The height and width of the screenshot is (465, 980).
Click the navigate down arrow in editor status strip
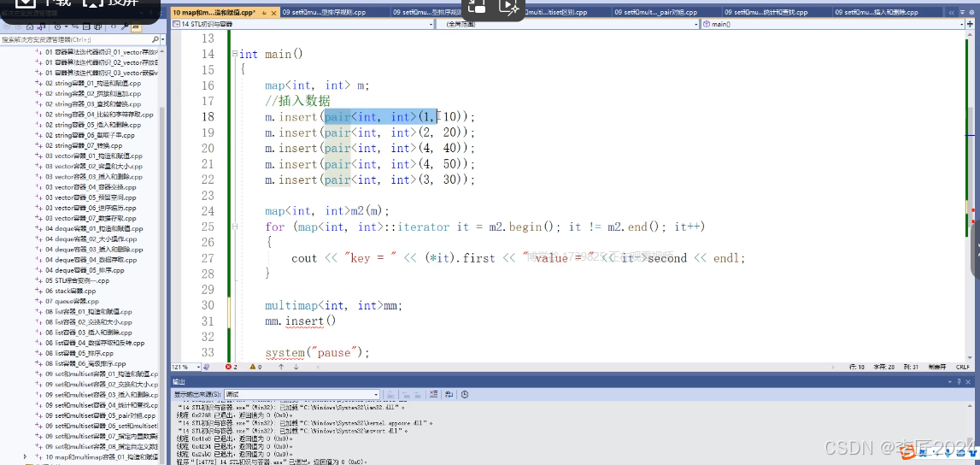[x=296, y=367]
